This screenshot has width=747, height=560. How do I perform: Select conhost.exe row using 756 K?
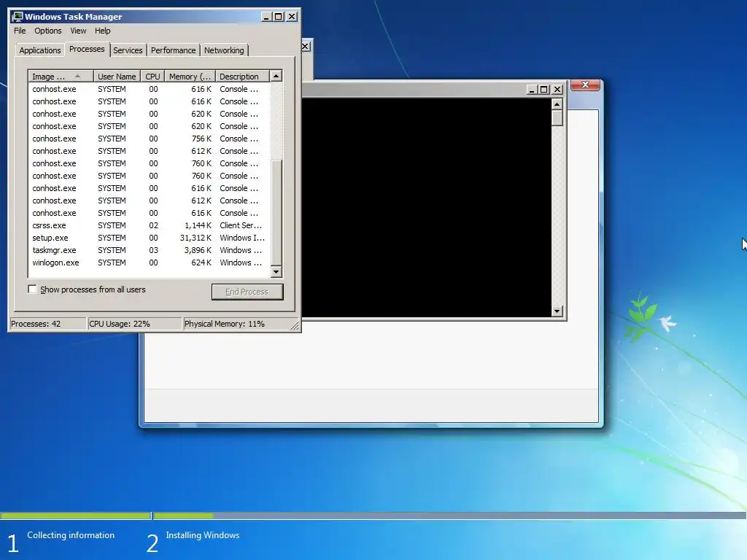point(149,139)
